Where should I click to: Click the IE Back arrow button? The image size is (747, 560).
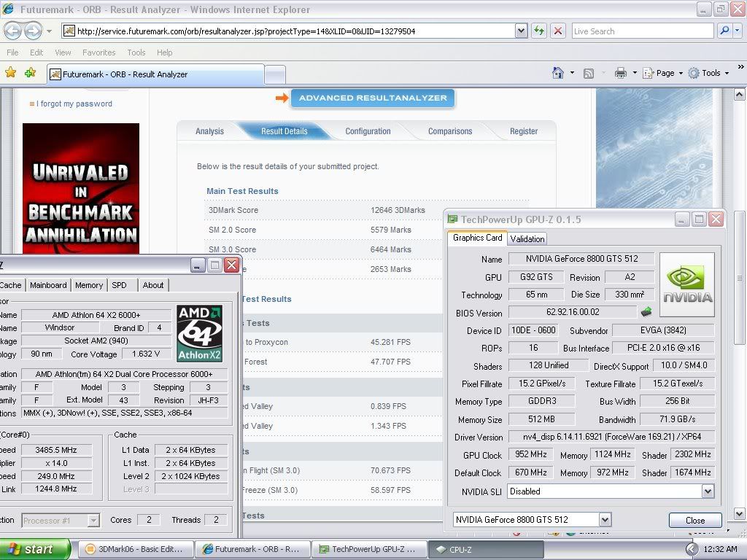tap(13, 31)
